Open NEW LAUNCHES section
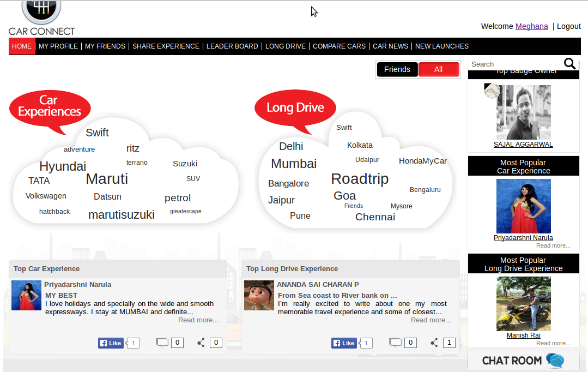This screenshot has width=588, height=372. tap(442, 46)
